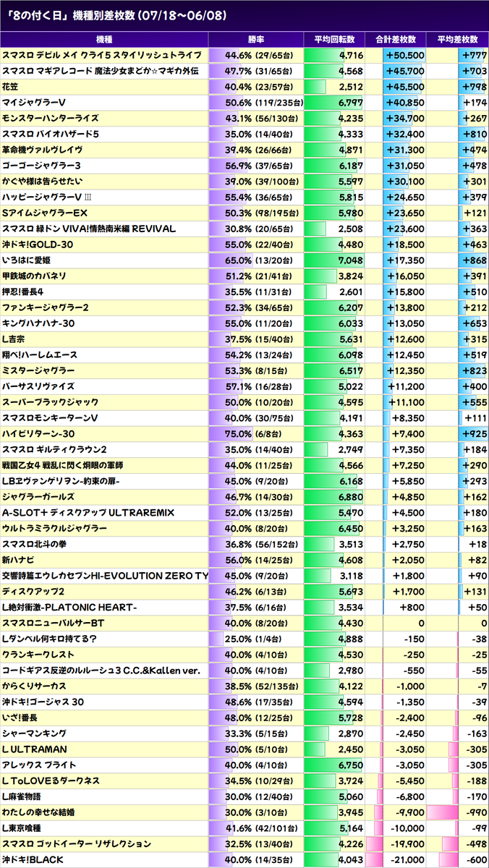Screen dimensions: 489x868
Task: Click average spins value 2,508
Action: [x=350, y=229]
